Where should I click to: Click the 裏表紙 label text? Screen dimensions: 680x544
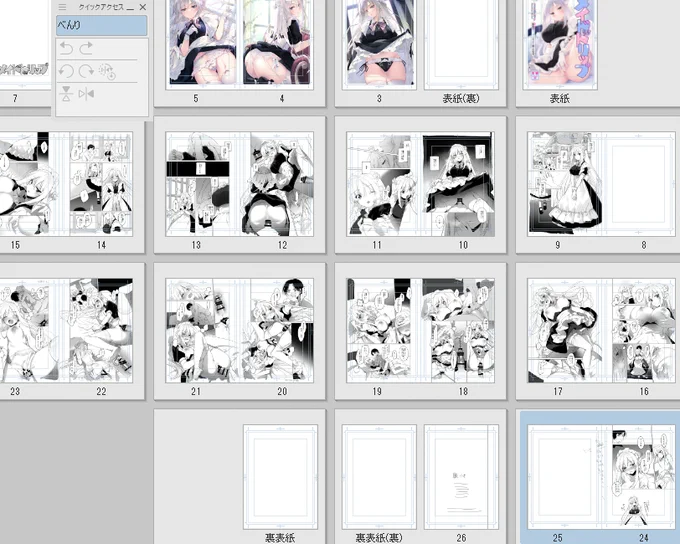click(280, 538)
